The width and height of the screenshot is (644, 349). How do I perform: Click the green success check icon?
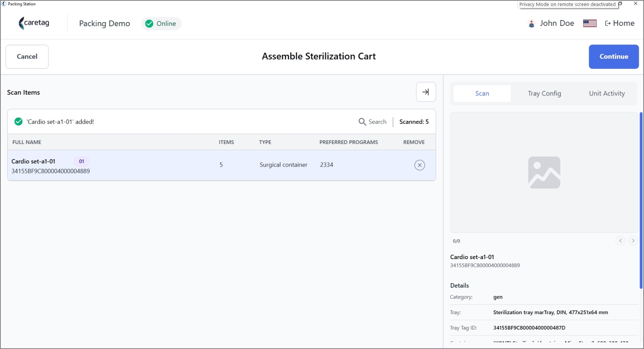[x=18, y=122]
